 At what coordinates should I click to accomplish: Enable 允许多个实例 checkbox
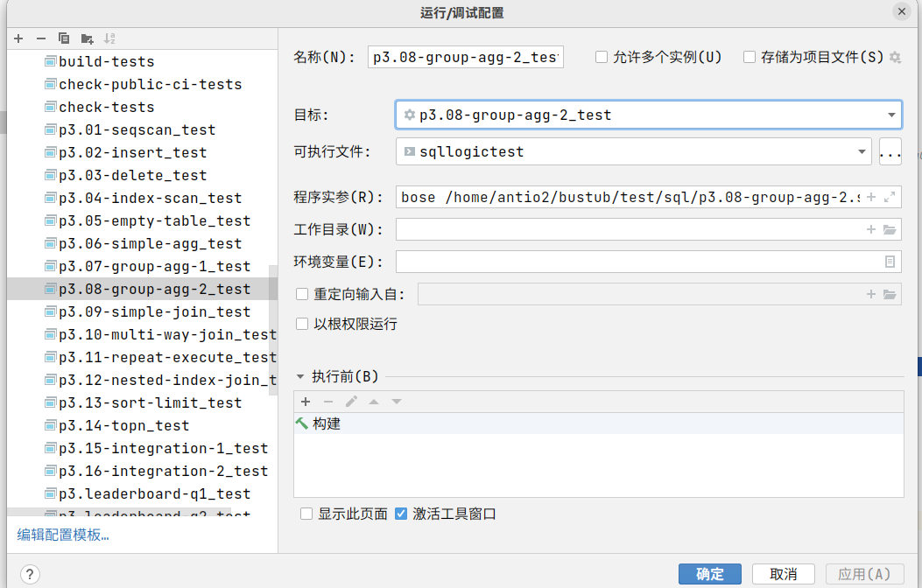point(602,57)
